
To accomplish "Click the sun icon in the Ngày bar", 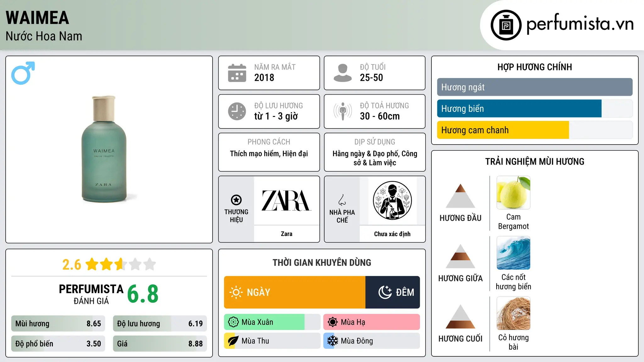I will pos(236,292).
